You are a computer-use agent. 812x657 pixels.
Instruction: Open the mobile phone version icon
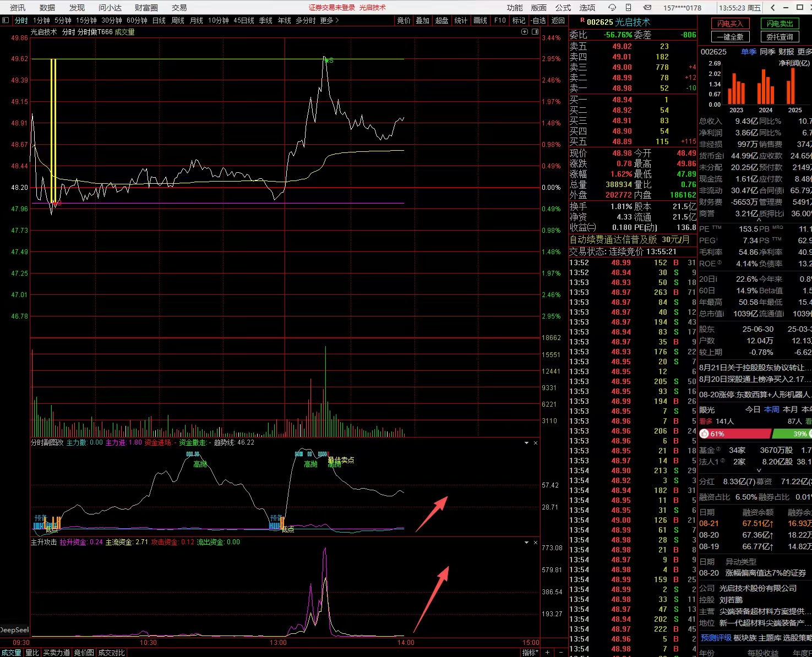coord(629,8)
